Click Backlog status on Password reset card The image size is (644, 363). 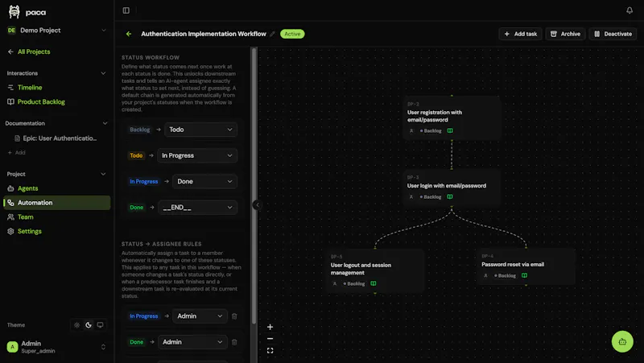[506, 275]
